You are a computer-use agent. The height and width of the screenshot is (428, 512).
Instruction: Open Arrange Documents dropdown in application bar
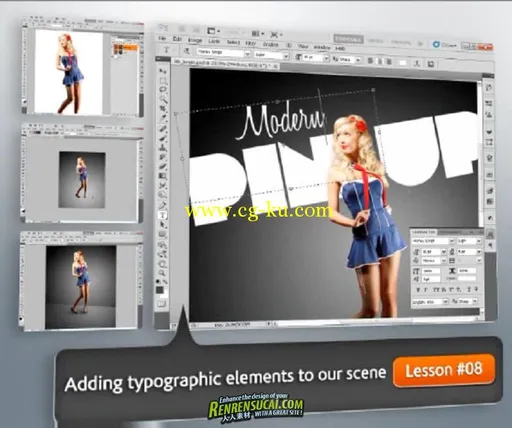click(257, 34)
